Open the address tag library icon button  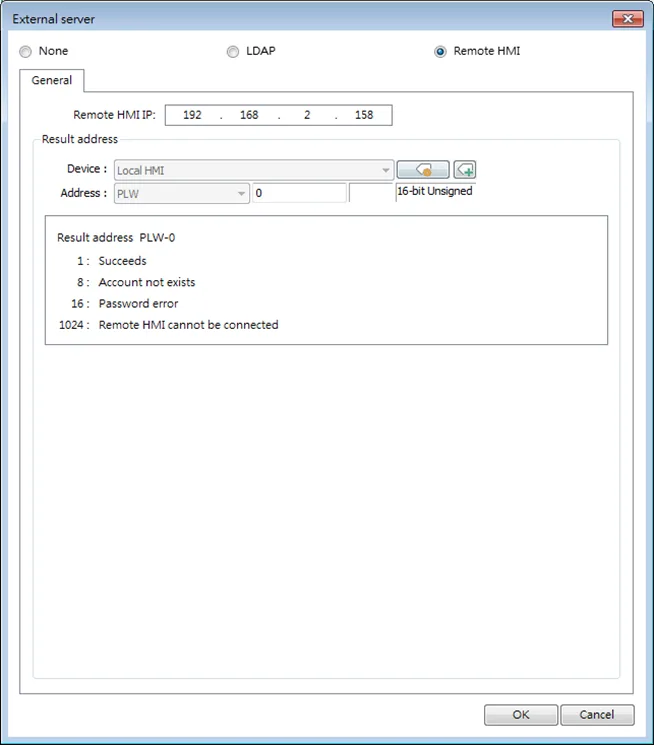click(x=423, y=170)
